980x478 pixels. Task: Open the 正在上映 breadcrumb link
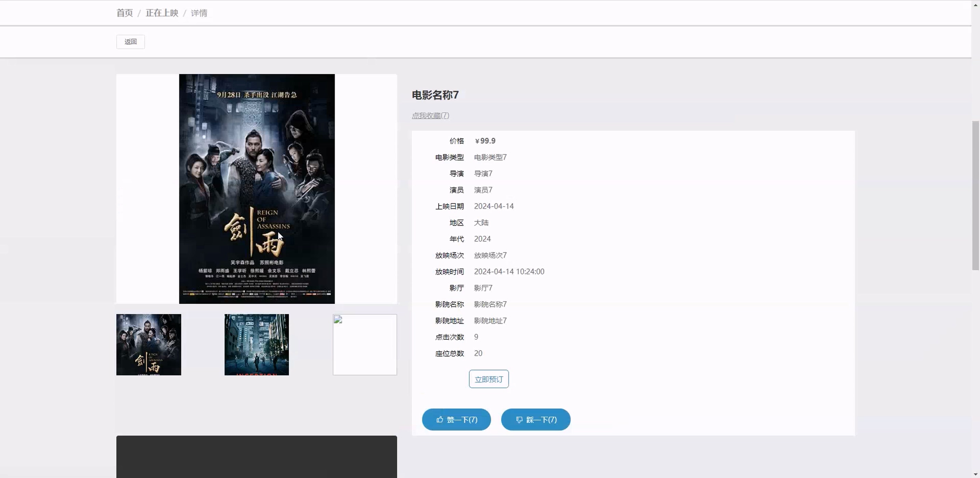pos(162,13)
